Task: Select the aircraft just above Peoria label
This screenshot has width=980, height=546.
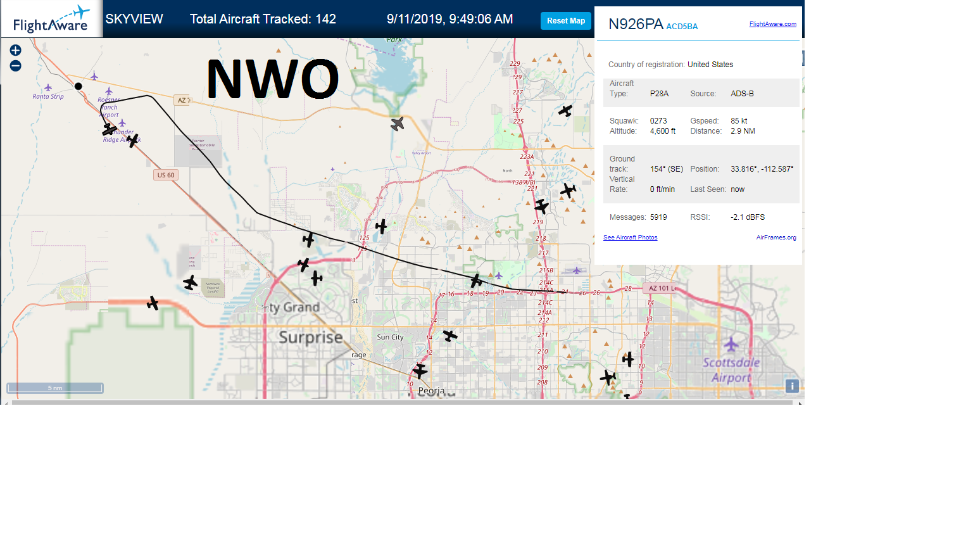Action: (x=420, y=371)
